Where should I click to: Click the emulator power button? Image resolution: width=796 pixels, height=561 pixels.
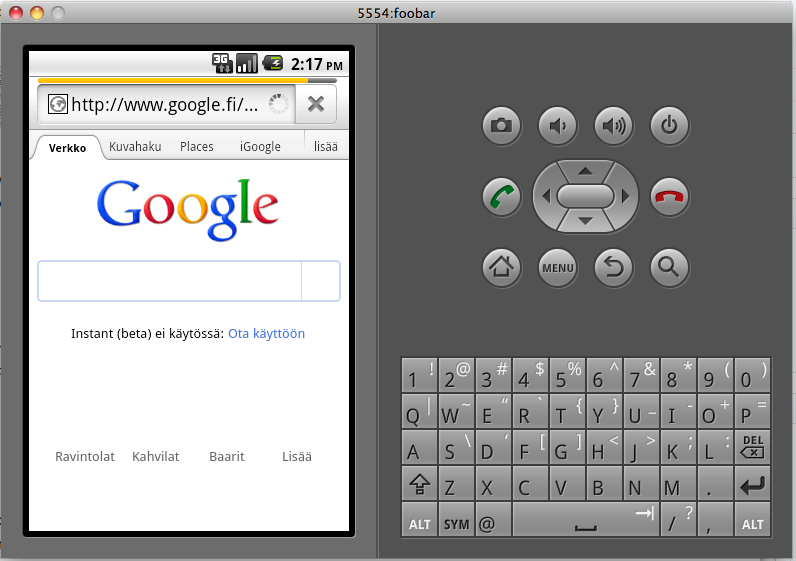[x=670, y=125]
